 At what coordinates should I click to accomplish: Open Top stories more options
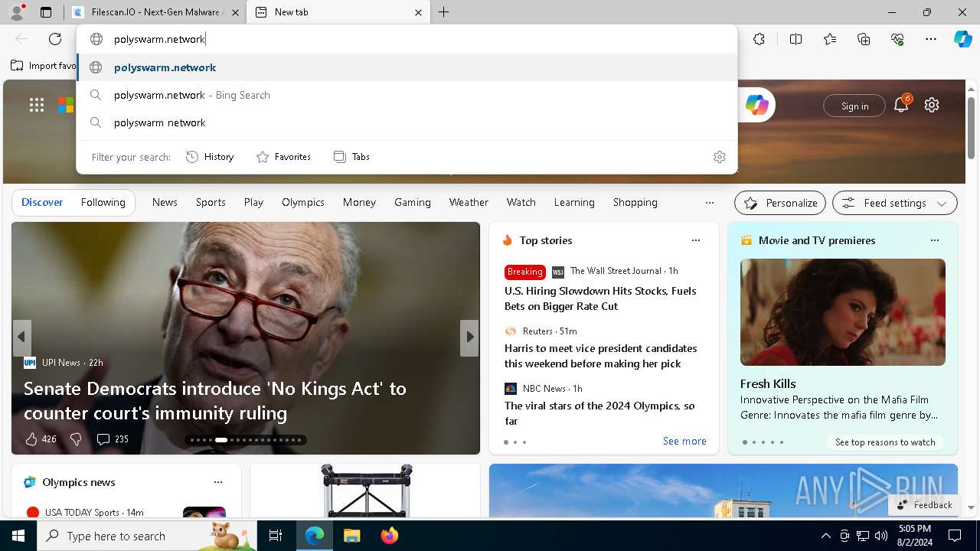[x=696, y=240]
